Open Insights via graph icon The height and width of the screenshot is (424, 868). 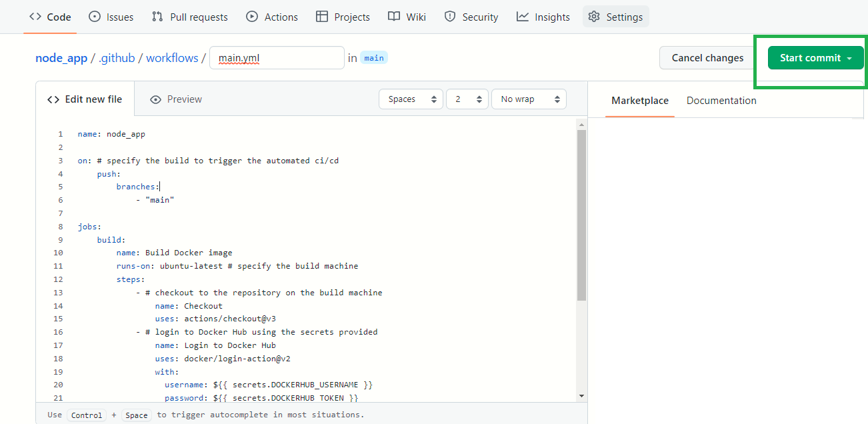[x=523, y=17]
